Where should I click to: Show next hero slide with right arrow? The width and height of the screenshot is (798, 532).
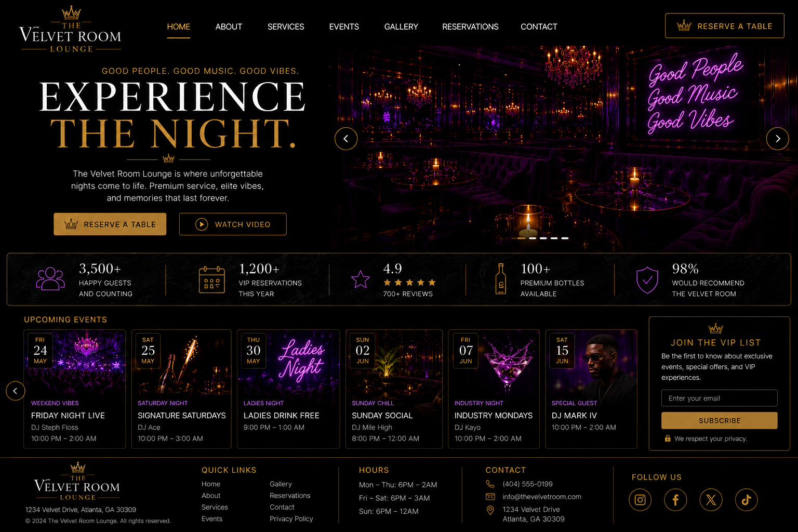[777, 139]
